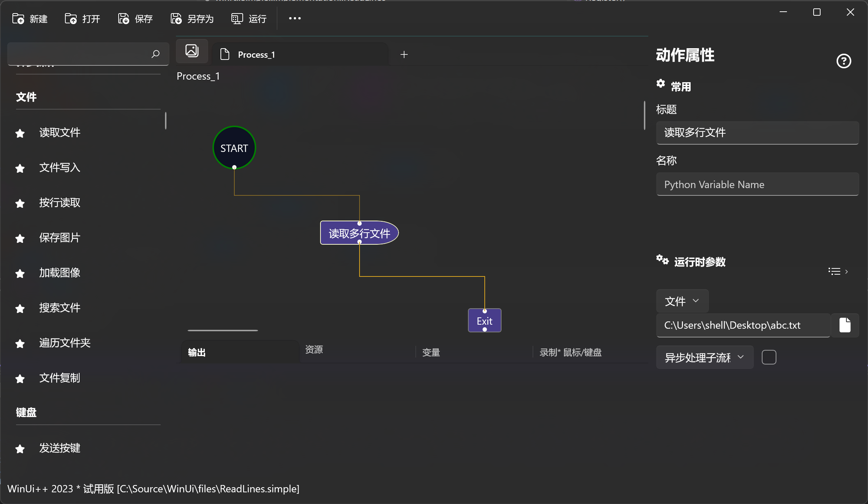Click the image view icon tab
Image resolution: width=868 pixels, height=504 pixels.
point(192,51)
